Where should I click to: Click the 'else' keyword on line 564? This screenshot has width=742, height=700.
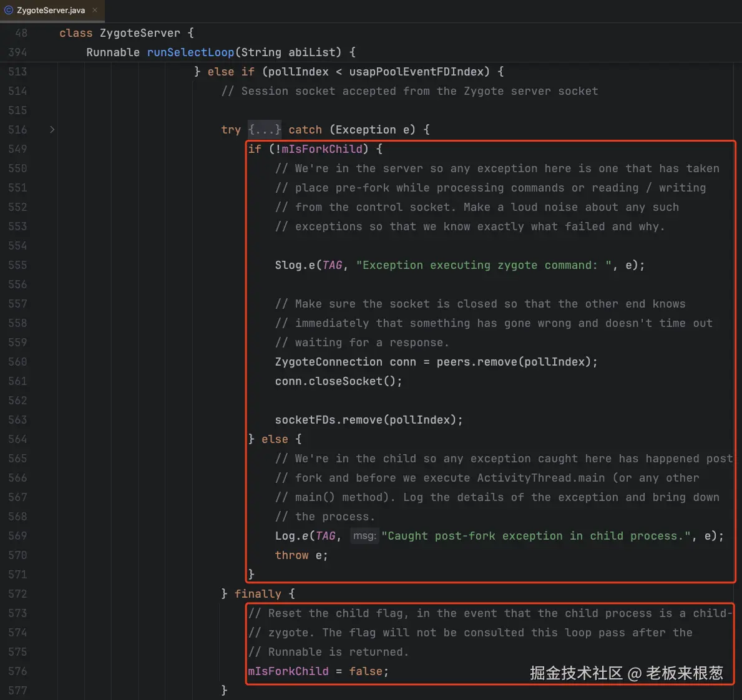pyautogui.click(x=275, y=439)
